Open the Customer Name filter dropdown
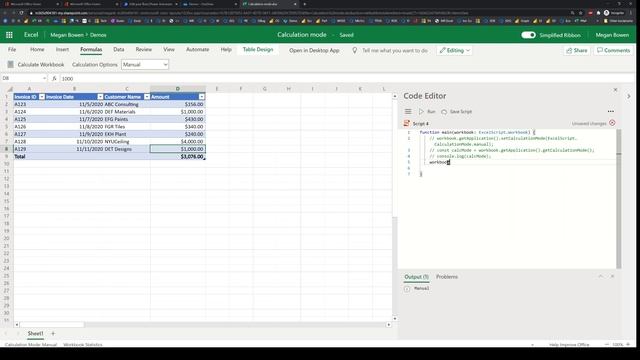The width and height of the screenshot is (640, 360). point(147,97)
